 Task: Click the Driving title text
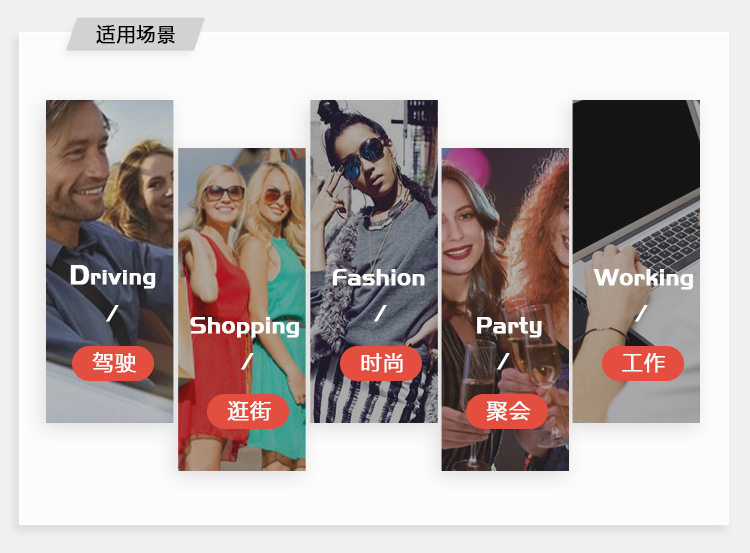pyautogui.click(x=113, y=276)
